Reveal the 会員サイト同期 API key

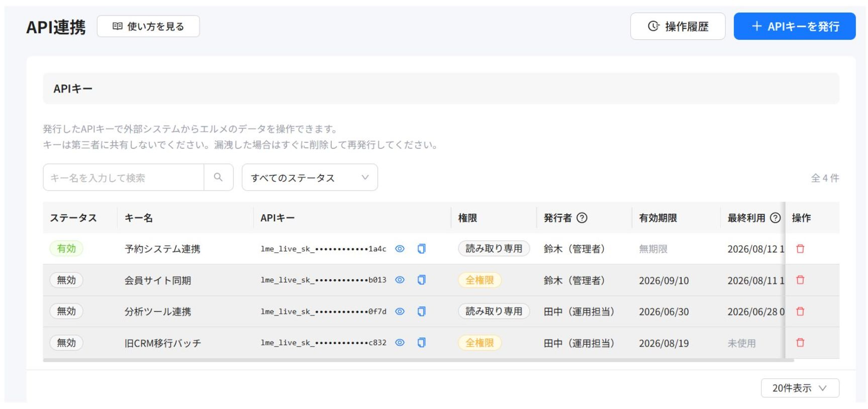(x=400, y=280)
